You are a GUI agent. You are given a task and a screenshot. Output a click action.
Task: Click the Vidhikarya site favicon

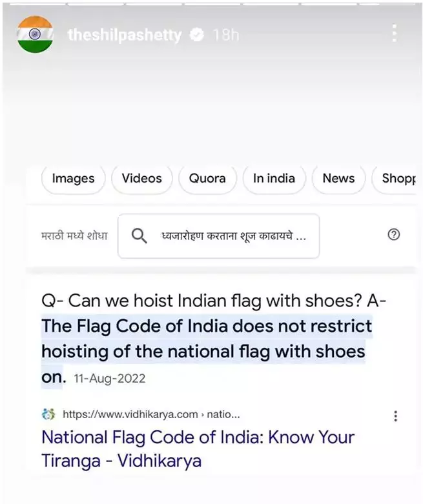coord(48,414)
